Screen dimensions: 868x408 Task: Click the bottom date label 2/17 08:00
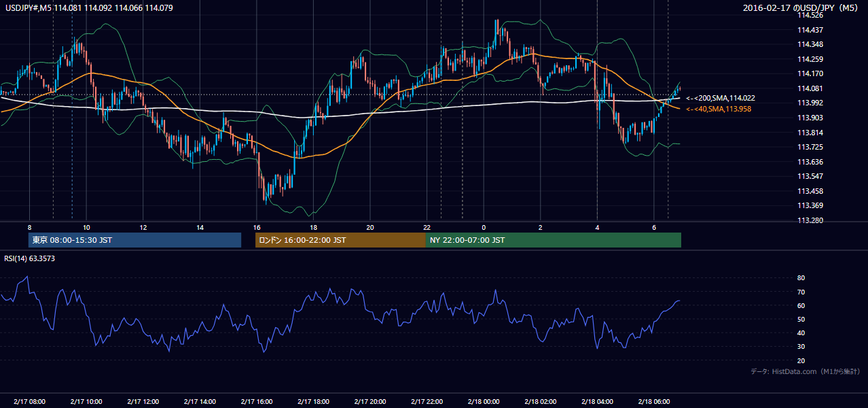pos(29,401)
